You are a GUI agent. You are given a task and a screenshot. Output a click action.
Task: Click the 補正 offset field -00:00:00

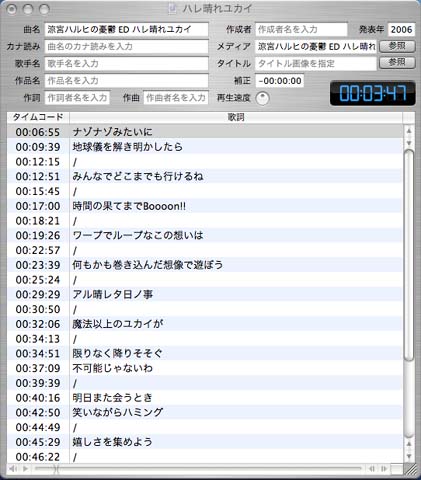280,81
